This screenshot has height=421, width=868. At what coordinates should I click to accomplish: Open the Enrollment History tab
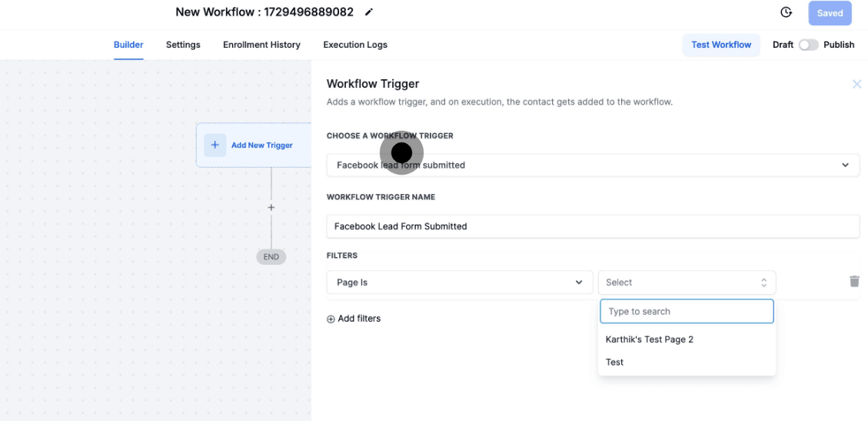pyautogui.click(x=261, y=45)
